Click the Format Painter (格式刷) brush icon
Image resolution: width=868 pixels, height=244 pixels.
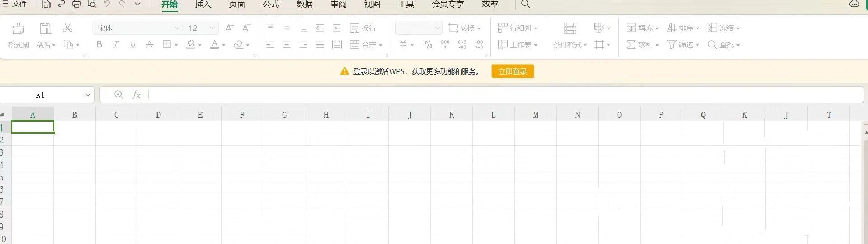click(x=19, y=28)
